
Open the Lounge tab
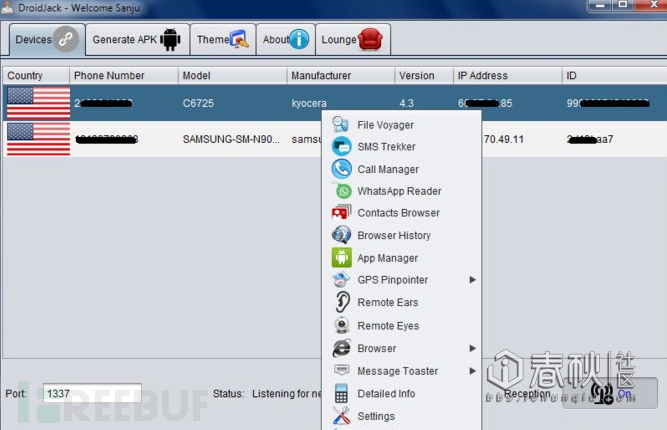coord(353,40)
